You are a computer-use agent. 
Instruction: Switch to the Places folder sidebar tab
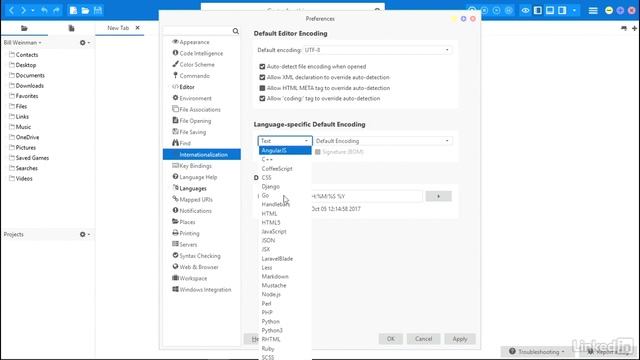[x=24, y=28]
